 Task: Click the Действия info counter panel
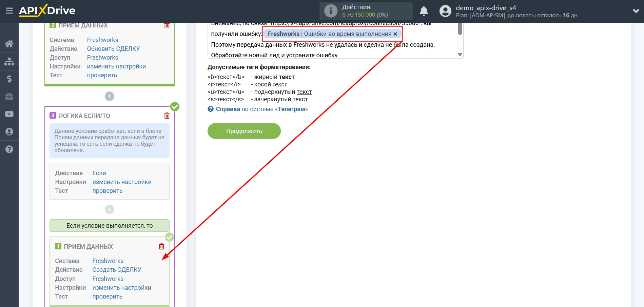pos(366,11)
